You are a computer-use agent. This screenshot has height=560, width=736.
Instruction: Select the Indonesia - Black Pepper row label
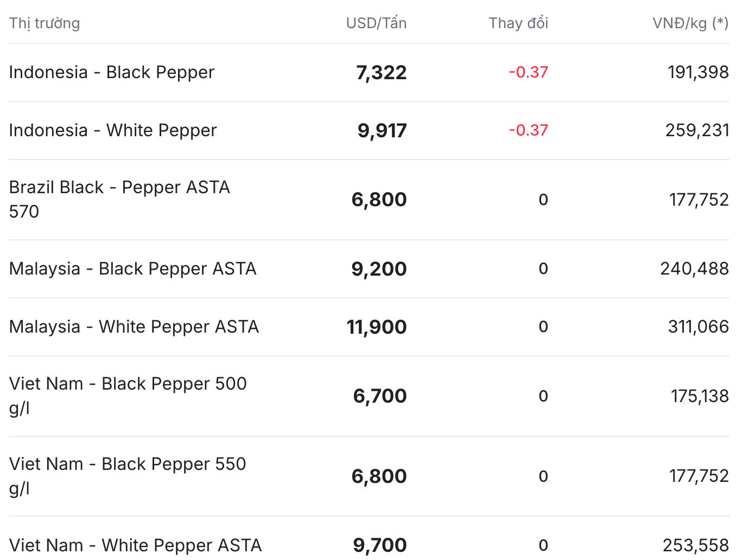point(112,72)
